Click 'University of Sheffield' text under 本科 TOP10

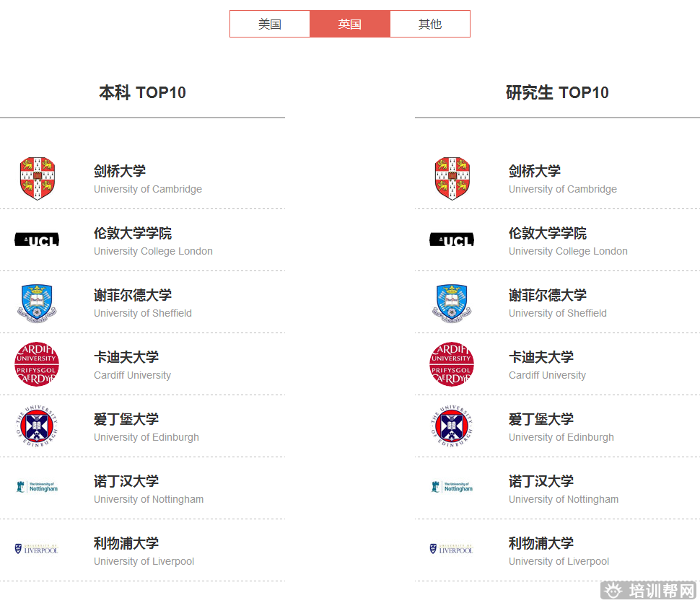tap(143, 313)
